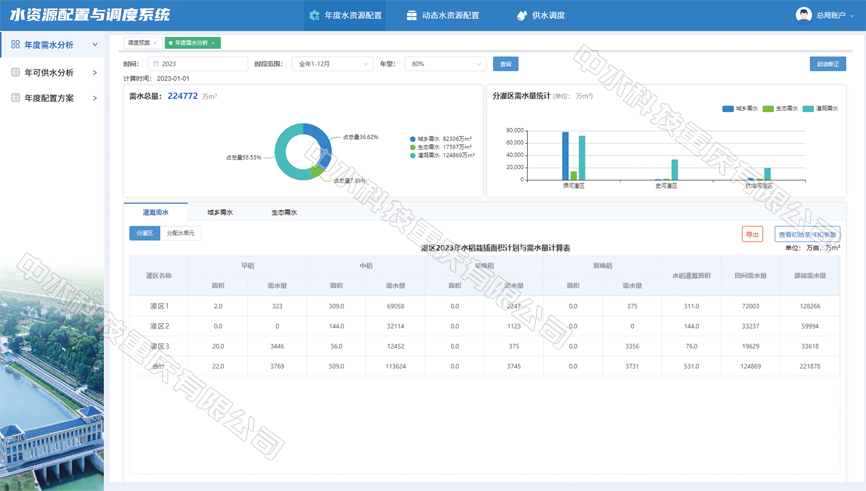Click the list icon beside 年度配置方案
This screenshot has height=491, width=866.
pyautogui.click(x=15, y=98)
